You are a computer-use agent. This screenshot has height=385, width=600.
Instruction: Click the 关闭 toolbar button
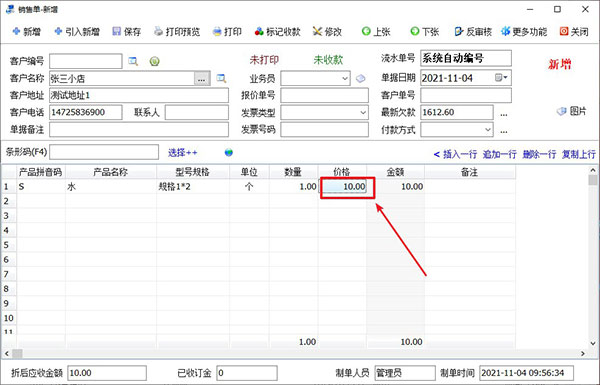coord(574,31)
